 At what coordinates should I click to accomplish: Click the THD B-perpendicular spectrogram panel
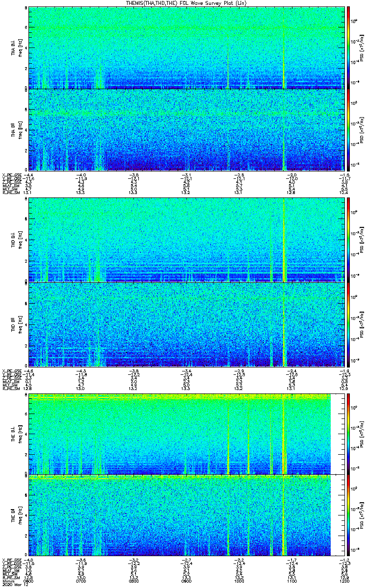pyautogui.click(x=185, y=240)
